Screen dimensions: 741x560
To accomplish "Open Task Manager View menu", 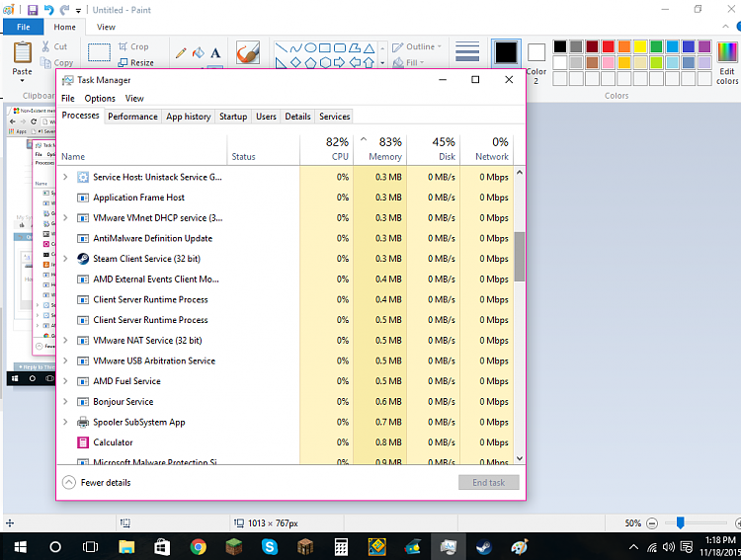I will point(134,99).
